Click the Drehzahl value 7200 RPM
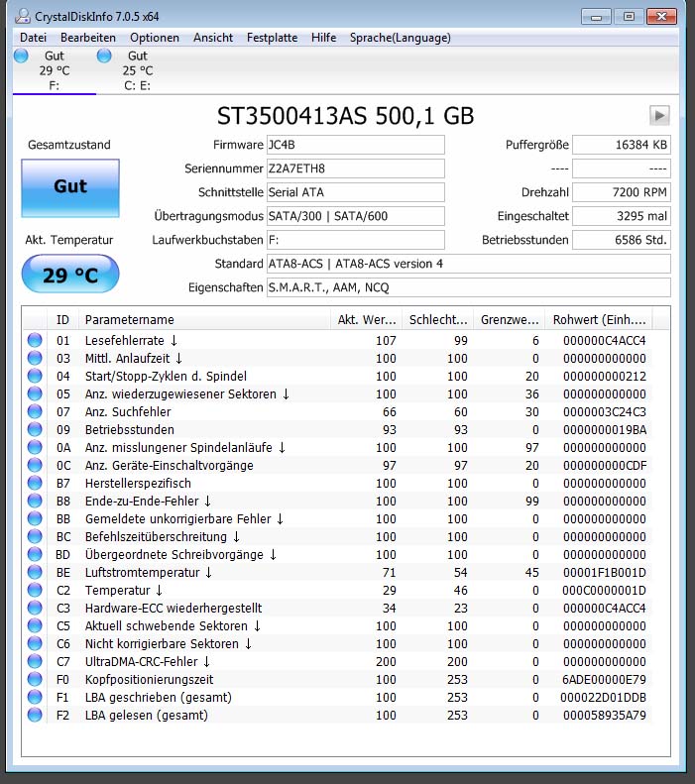The height and width of the screenshot is (784, 695). tap(622, 192)
